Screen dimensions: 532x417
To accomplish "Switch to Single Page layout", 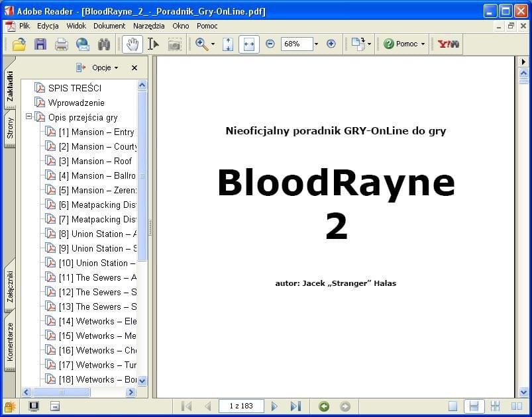I will point(453,406).
